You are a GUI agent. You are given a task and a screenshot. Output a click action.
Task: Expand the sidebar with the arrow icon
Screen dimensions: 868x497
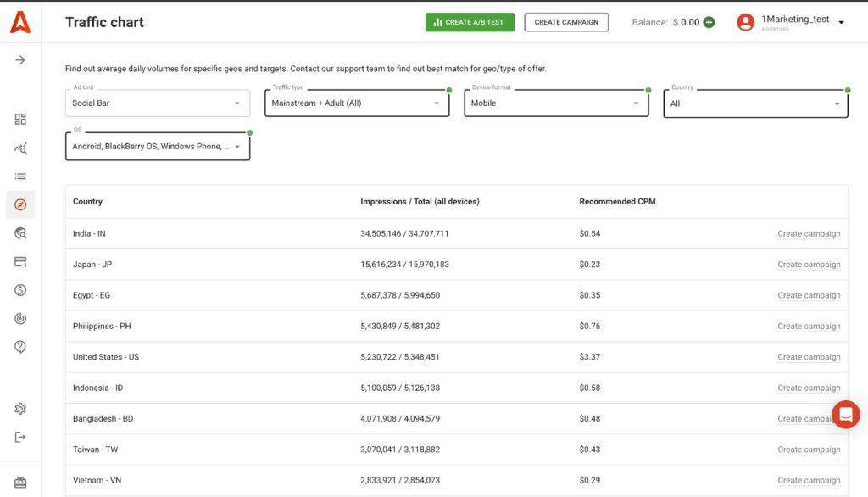click(20, 60)
